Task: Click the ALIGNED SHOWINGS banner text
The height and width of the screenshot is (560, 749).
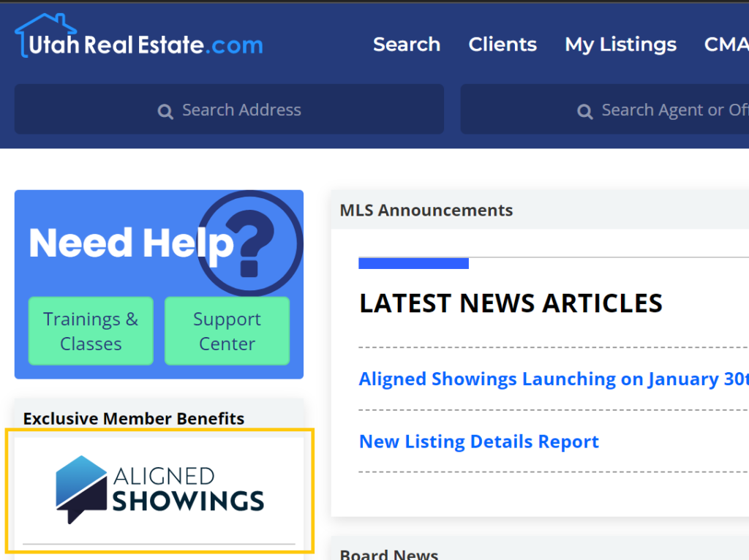Action: 188,490
